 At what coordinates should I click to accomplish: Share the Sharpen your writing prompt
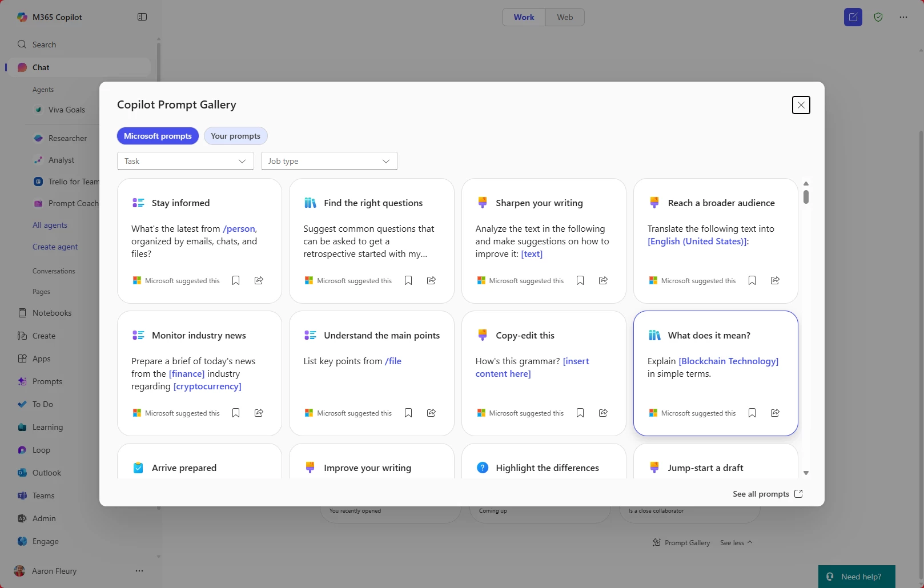pos(603,280)
